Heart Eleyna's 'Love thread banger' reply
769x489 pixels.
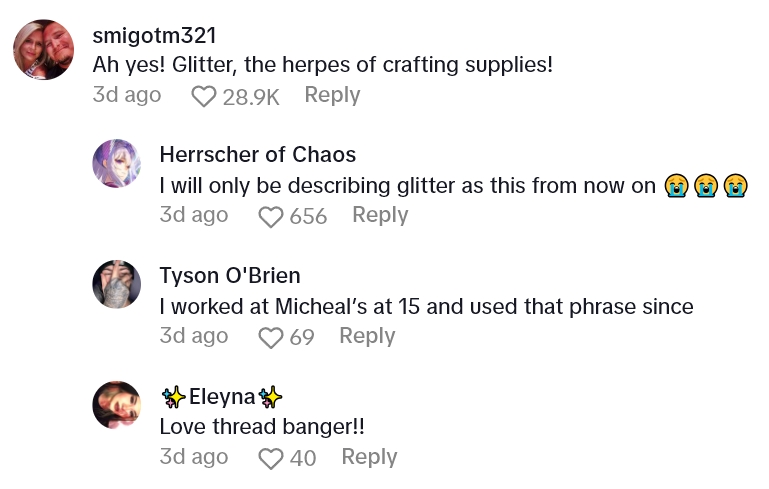pos(271,458)
